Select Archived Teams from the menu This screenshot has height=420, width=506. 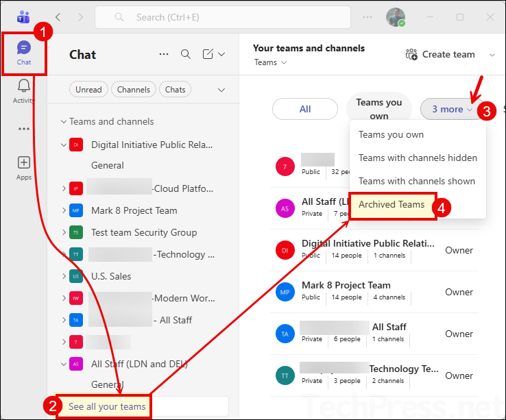click(391, 205)
